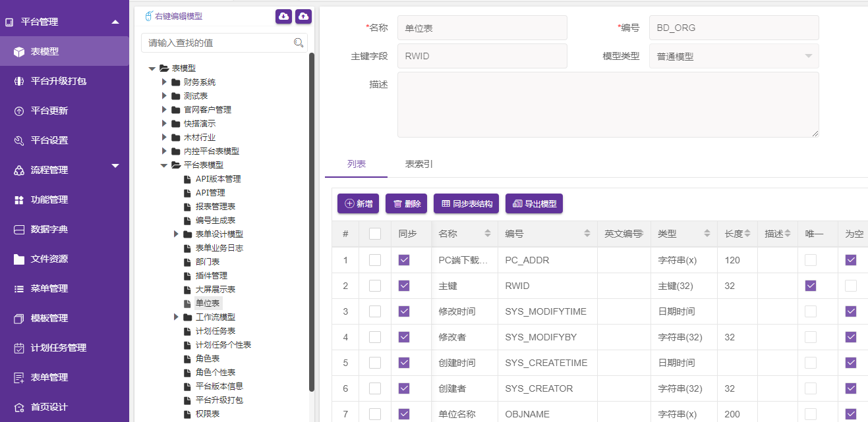Toggle the 唯一 checkbox for RWID row

click(x=811, y=286)
